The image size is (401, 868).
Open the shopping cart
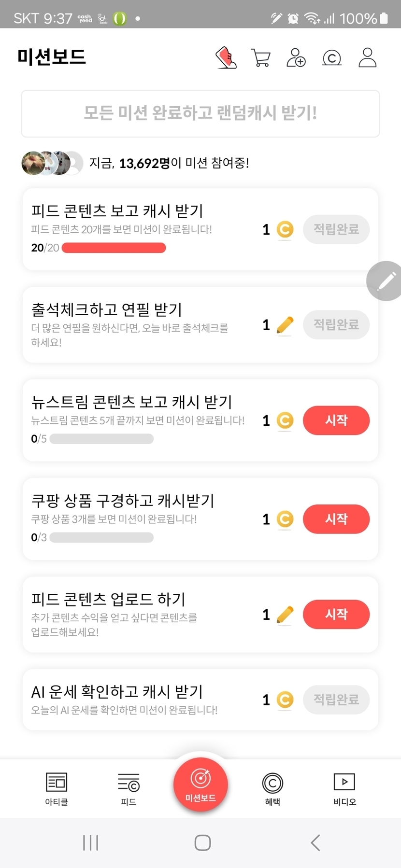click(x=261, y=58)
